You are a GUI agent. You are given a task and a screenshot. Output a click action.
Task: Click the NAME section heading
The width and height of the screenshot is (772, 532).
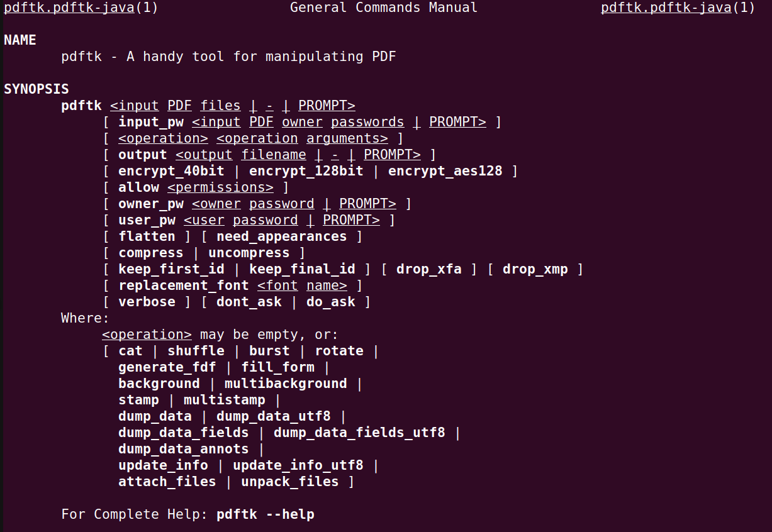(x=20, y=40)
